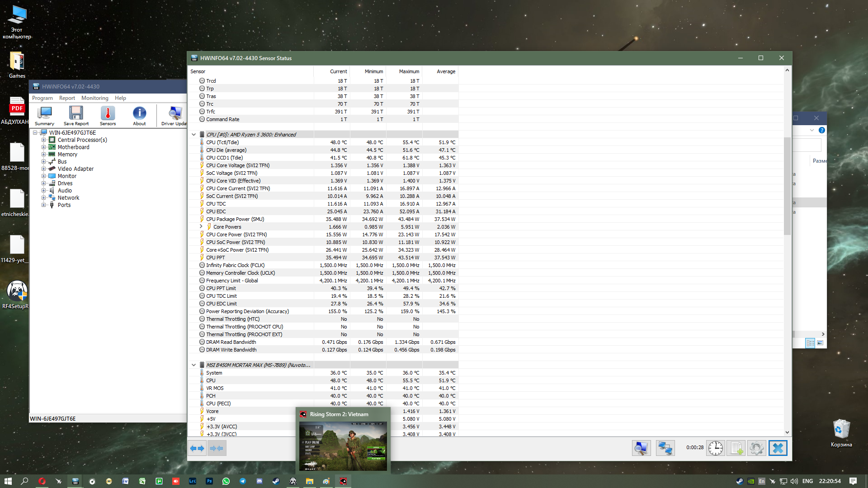The width and height of the screenshot is (868, 488).
Task: Click the expand columns left-right arrows button
Action: [197, 448]
